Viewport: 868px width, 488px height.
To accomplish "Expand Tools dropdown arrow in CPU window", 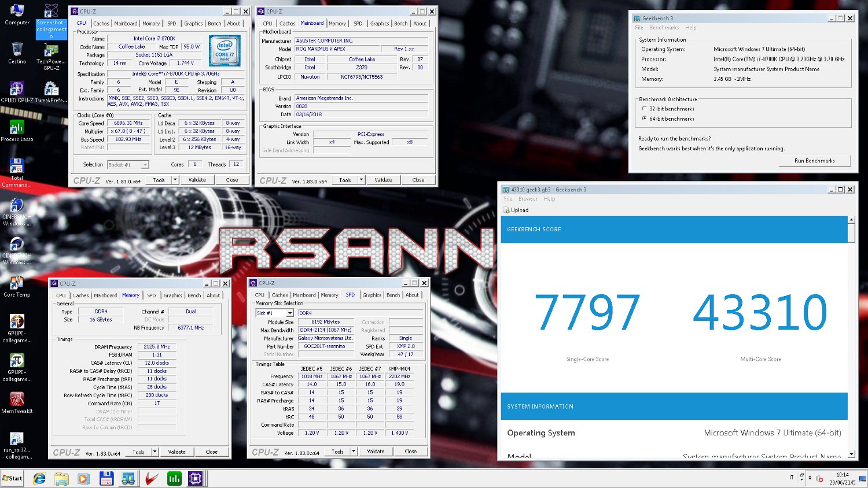I will [175, 180].
